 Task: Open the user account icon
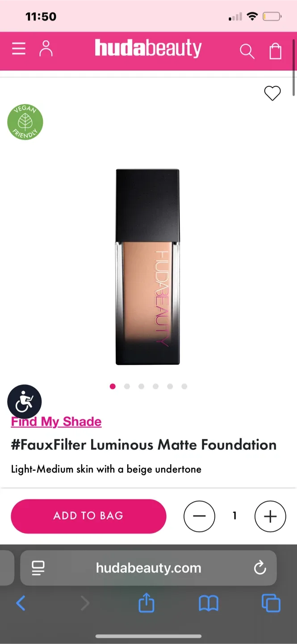(46, 49)
